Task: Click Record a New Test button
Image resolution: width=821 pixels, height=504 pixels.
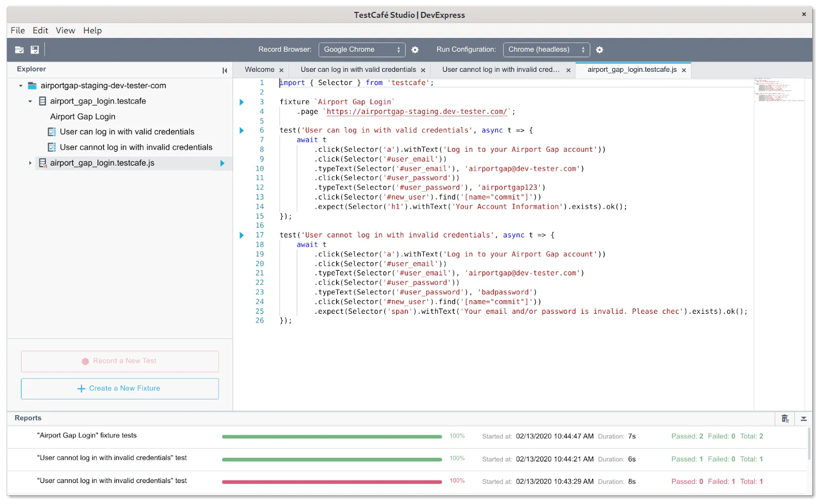Action: [x=120, y=361]
